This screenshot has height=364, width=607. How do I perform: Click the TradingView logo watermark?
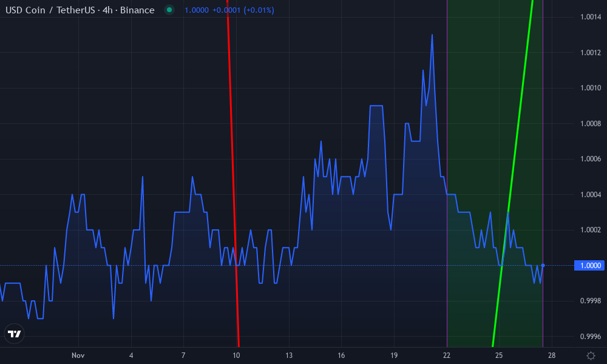15,334
